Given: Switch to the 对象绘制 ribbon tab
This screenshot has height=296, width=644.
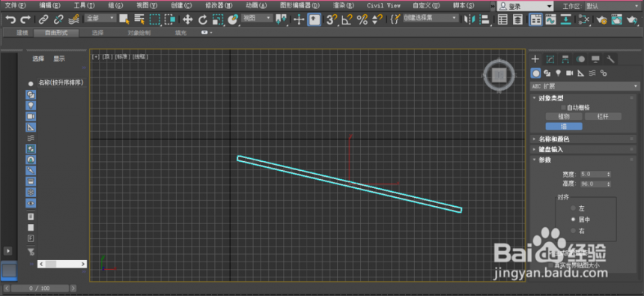Looking at the screenshot, I should coord(139,33).
